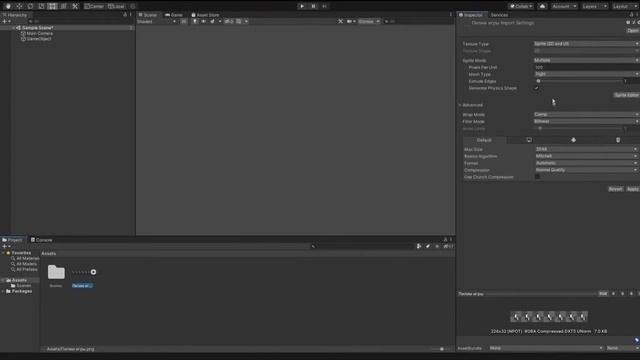Select the WebGL platform tab icon
Viewport: 640px width, 360px height.
tap(618, 140)
